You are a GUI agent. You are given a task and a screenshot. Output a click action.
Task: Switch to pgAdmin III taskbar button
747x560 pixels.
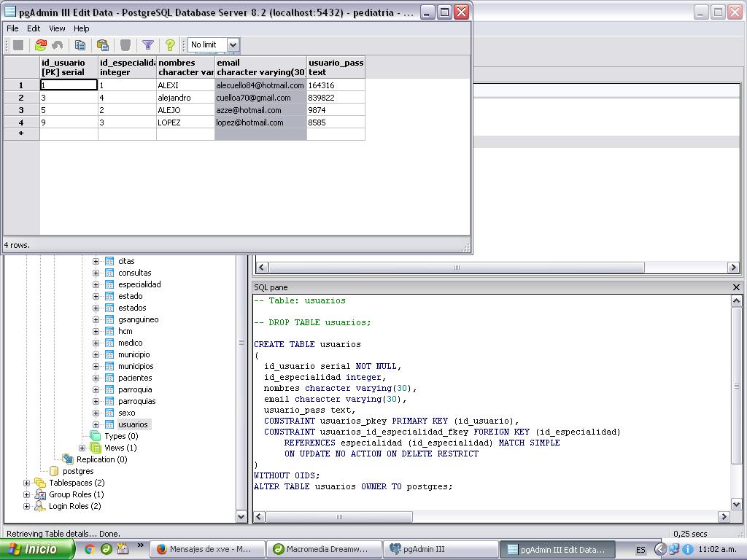tap(441, 550)
